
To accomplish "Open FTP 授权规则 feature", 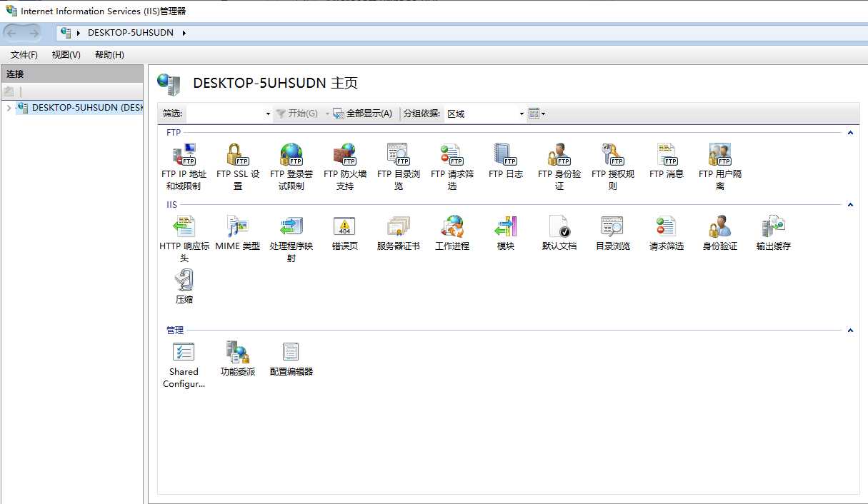I will [x=612, y=166].
